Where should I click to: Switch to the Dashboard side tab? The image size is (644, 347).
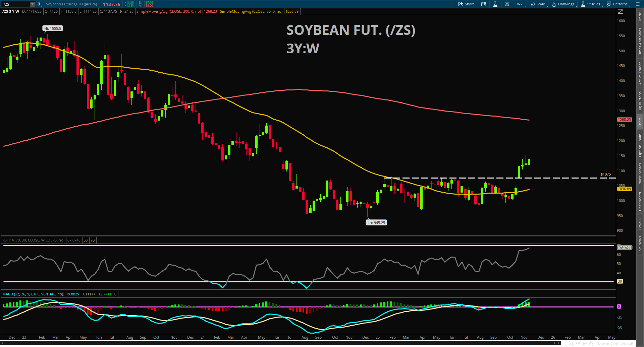[x=640, y=201]
